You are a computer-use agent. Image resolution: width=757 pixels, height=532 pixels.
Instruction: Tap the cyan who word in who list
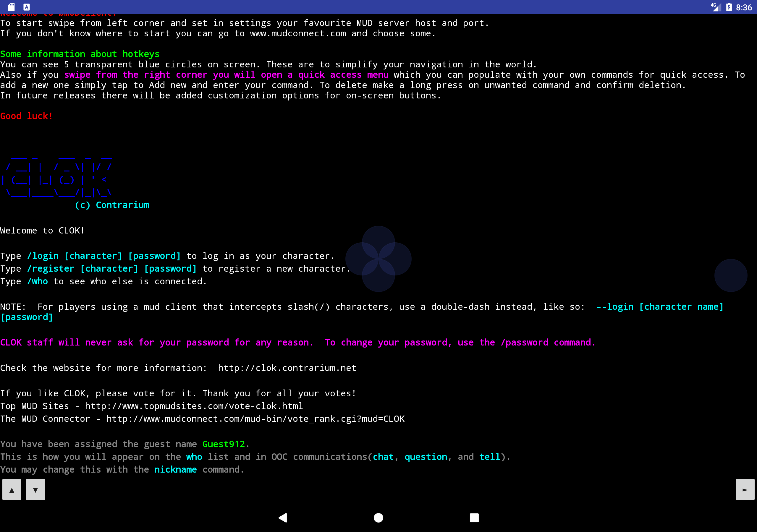pos(194,457)
